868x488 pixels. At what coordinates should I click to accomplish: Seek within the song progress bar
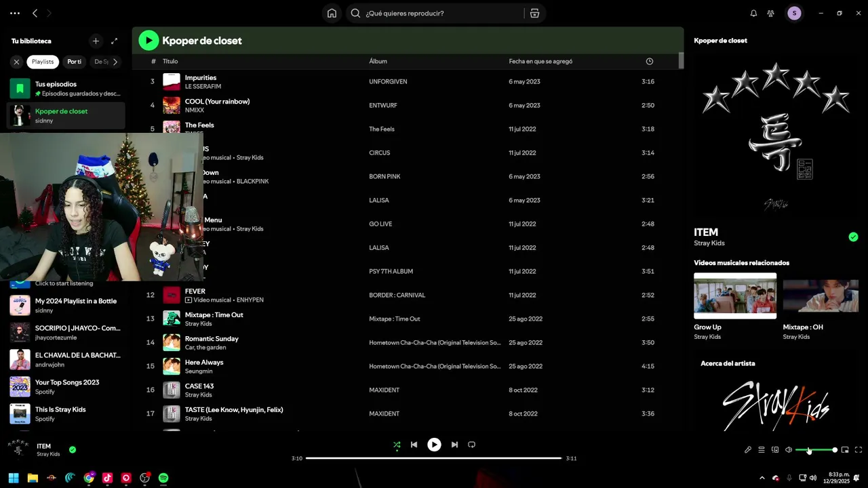coord(434,458)
